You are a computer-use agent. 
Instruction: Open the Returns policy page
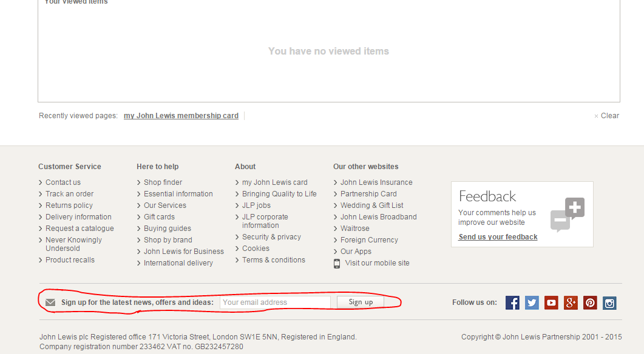69,205
